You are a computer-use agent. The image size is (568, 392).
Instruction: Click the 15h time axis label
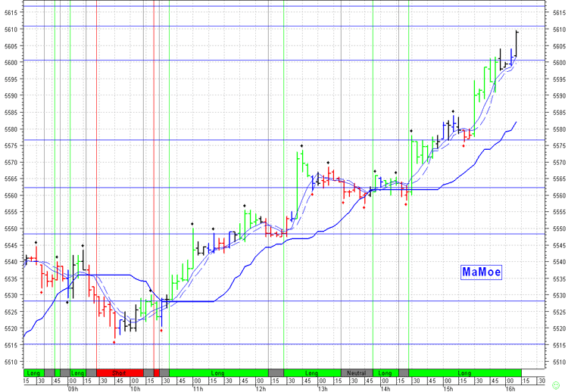tap(448, 389)
